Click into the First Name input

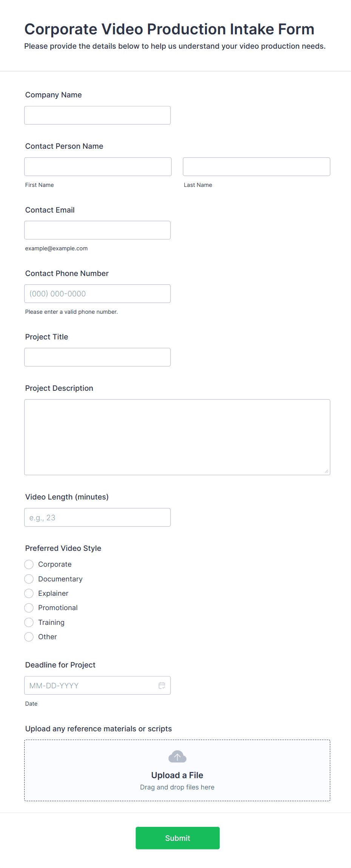pyautogui.click(x=98, y=167)
